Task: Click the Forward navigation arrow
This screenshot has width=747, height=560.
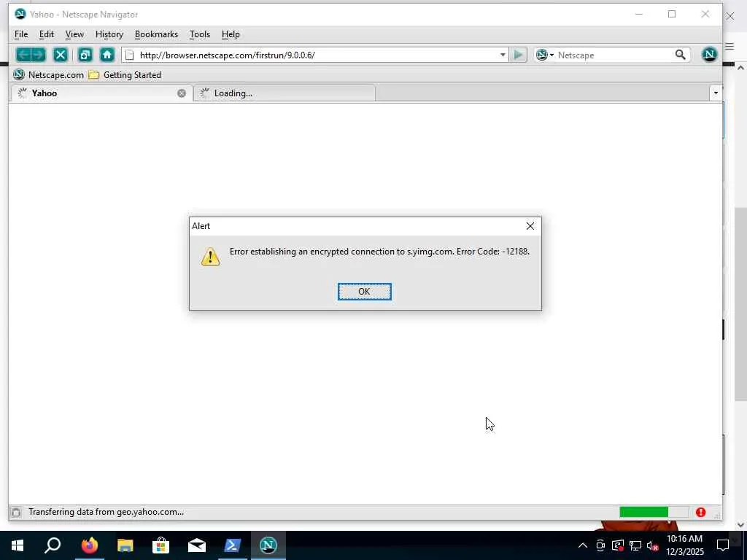Action: click(39, 55)
